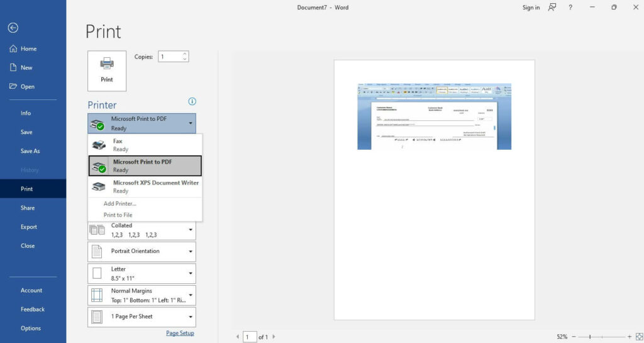This screenshot has width=644, height=343.
Task: Click the share feedback person icon
Action: 552,8
